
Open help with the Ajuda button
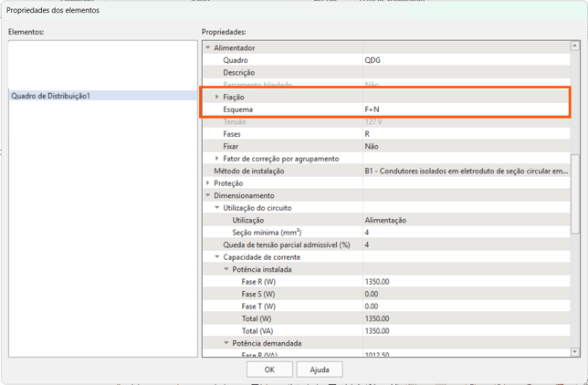tap(320, 369)
